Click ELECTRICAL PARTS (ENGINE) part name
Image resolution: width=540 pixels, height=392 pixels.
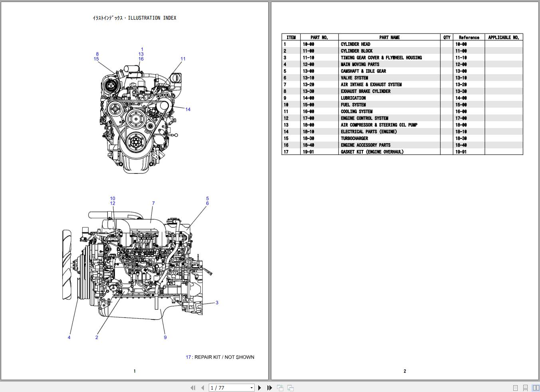click(x=369, y=132)
